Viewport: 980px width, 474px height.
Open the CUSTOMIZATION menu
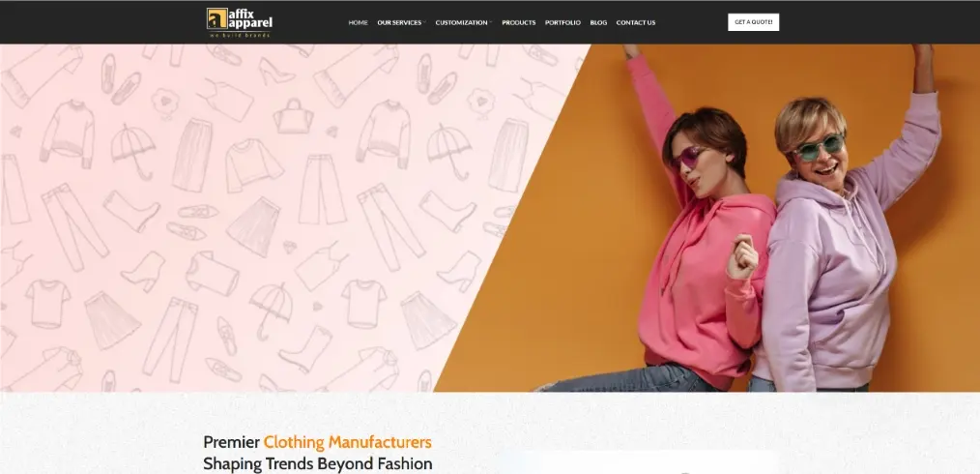tap(461, 22)
